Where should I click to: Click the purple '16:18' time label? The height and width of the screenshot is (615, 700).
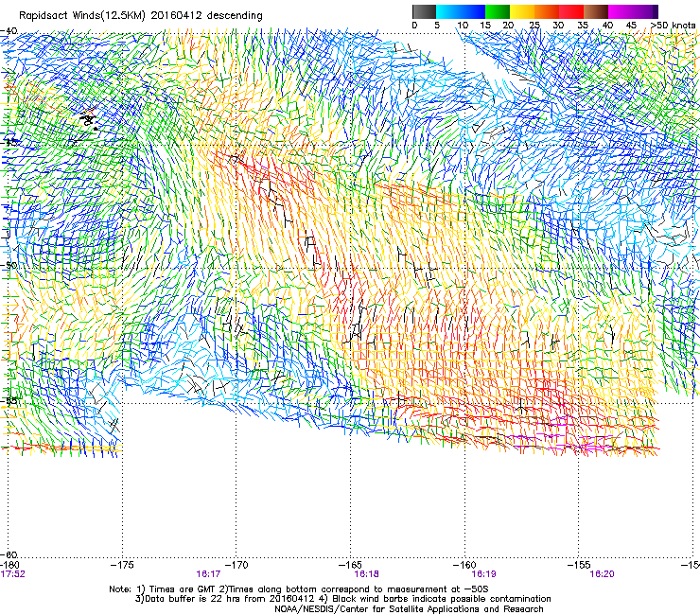pos(366,574)
